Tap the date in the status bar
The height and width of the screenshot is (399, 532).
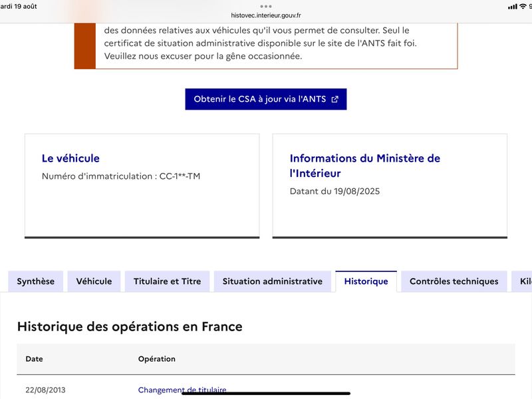19,6
